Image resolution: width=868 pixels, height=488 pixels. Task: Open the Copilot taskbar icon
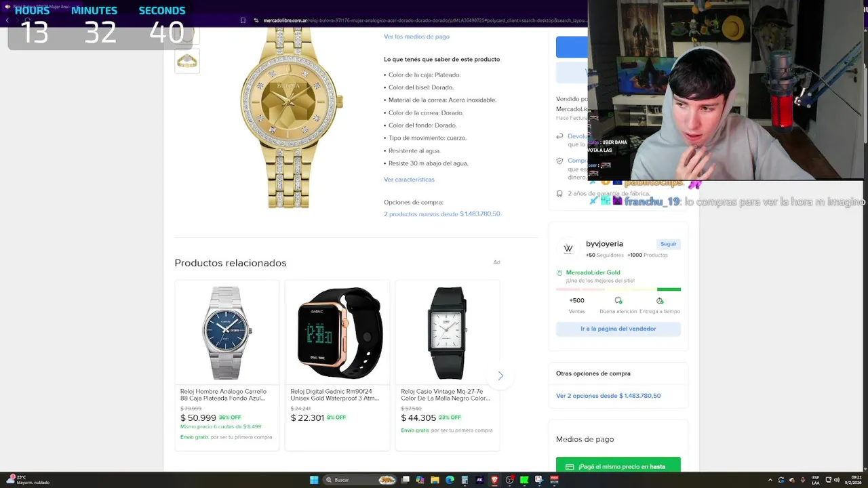[420, 480]
